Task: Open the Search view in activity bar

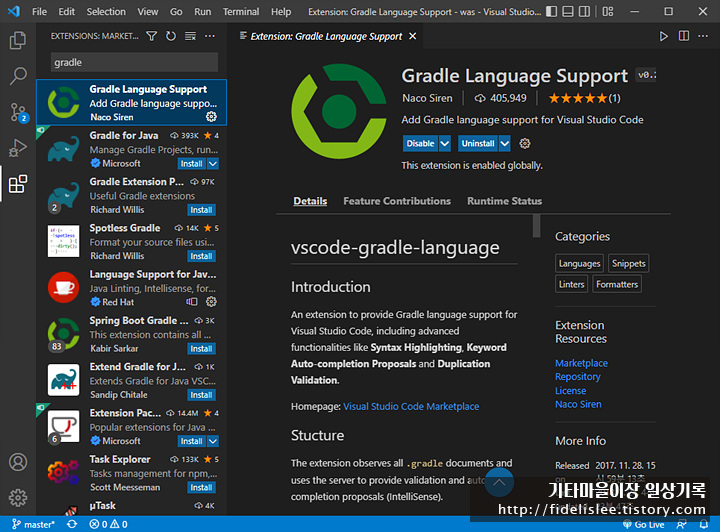Action: click(x=18, y=76)
